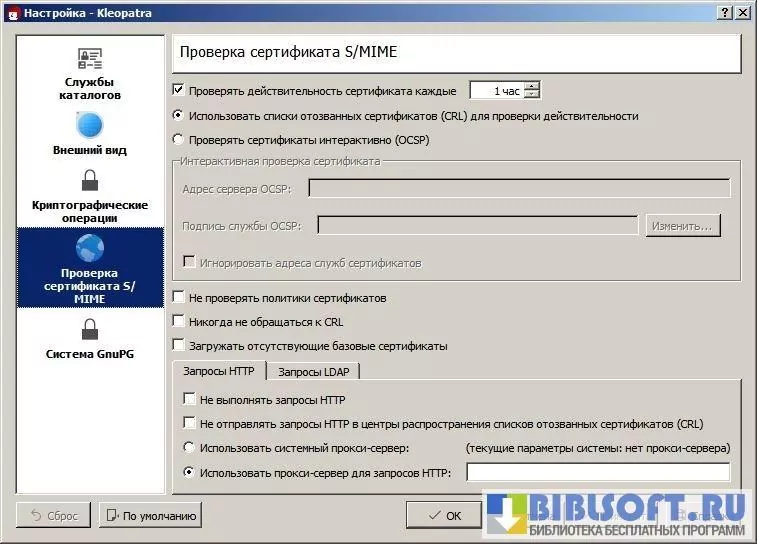This screenshot has width=757, height=544.
Task: Click the HTTP proxy server input field
Action: (x=598, y=473)
